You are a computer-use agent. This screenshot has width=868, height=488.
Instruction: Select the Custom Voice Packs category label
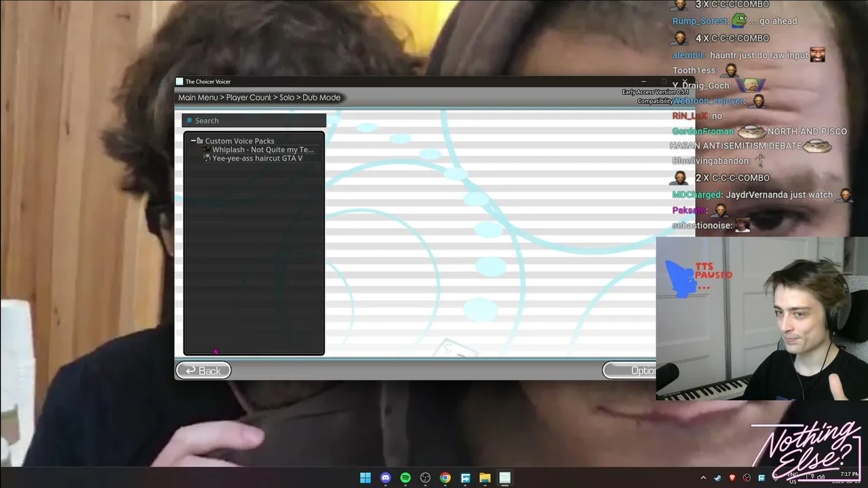(239, 141)
